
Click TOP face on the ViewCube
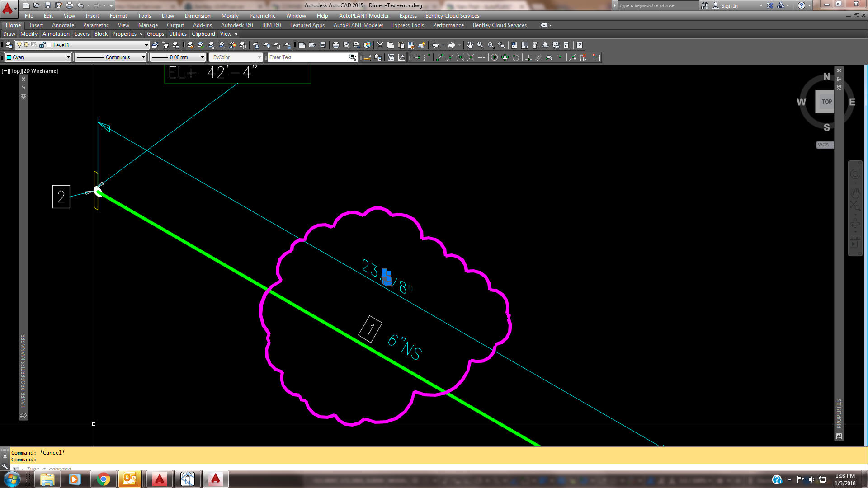pos(826,102)
